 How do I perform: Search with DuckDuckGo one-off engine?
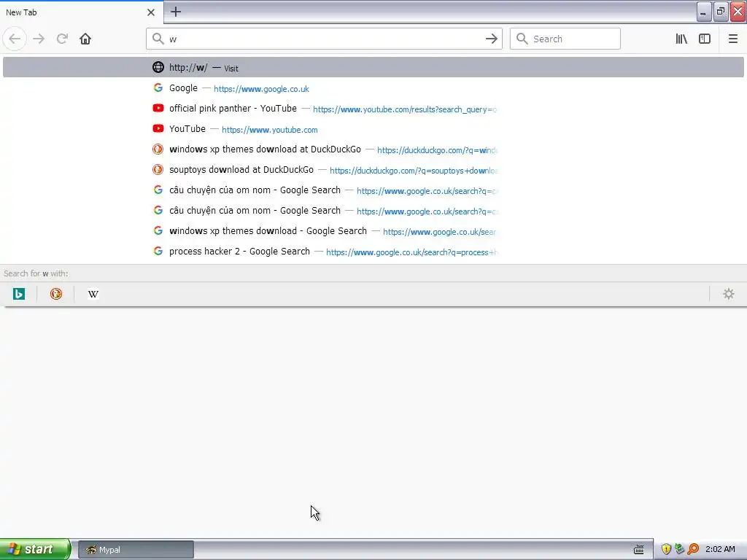click(x=55, y=294)
